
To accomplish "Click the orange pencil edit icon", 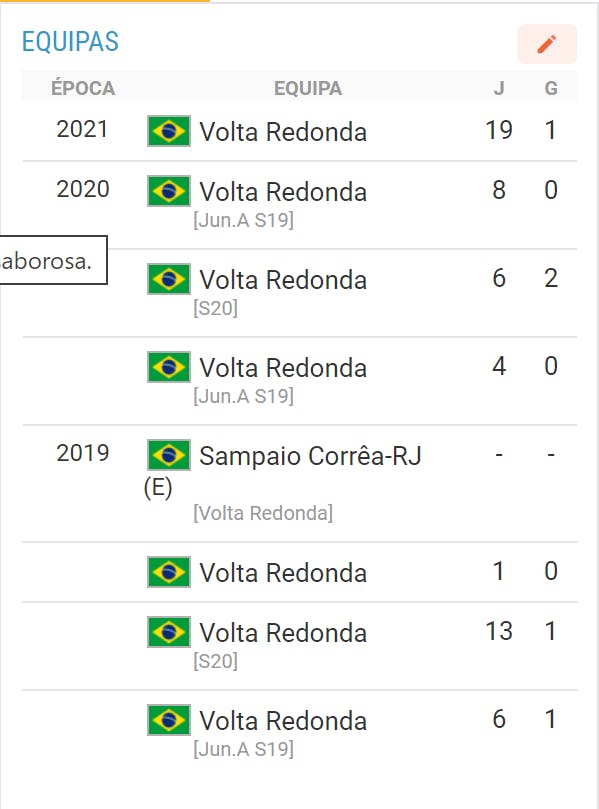I will coord(547,44).
